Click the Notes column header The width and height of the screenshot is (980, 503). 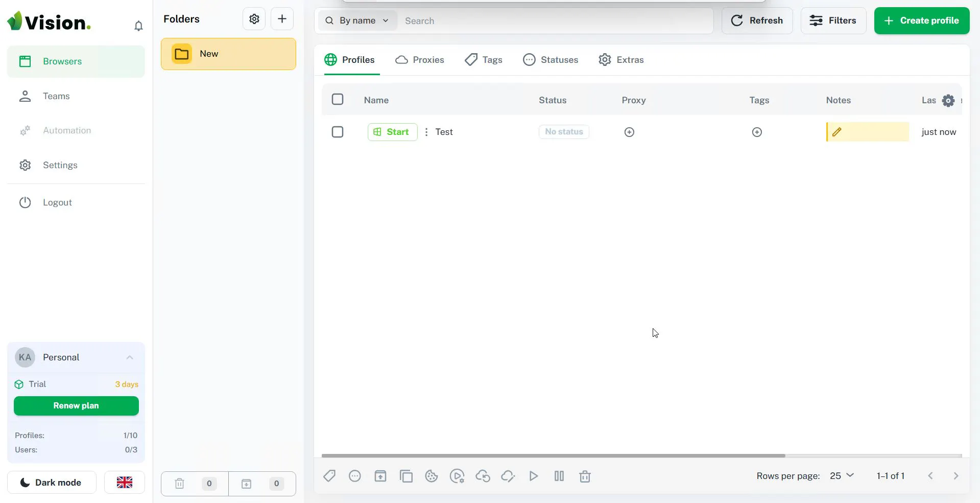point(839,100)
